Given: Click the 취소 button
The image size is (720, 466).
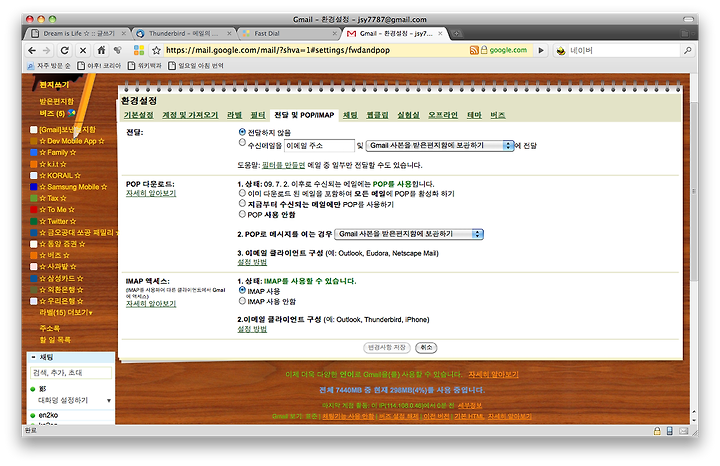Looking at the screenshot, I should tap(426, 348).
